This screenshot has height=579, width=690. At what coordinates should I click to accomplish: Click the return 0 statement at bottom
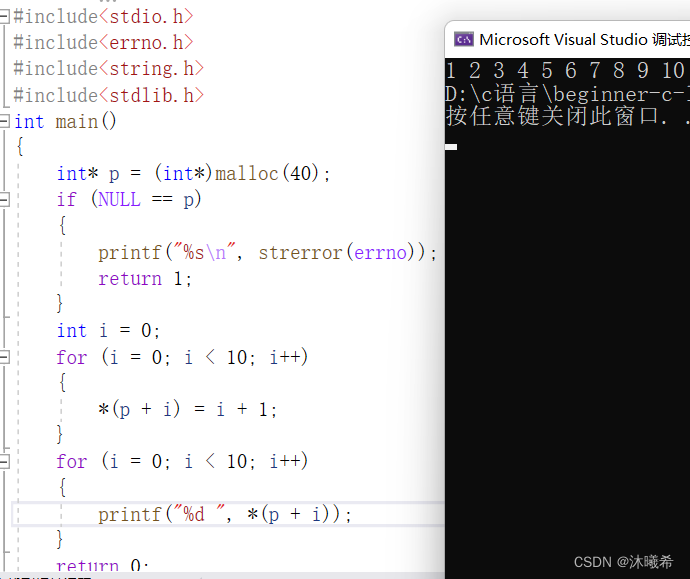[x=103, y=565]
